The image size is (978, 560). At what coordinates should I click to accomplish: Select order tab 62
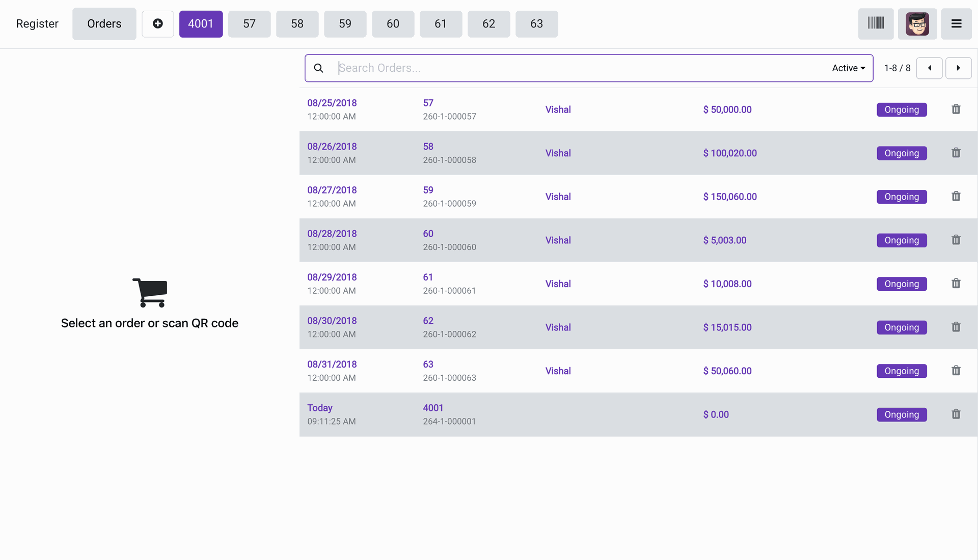tap(488, 24)
